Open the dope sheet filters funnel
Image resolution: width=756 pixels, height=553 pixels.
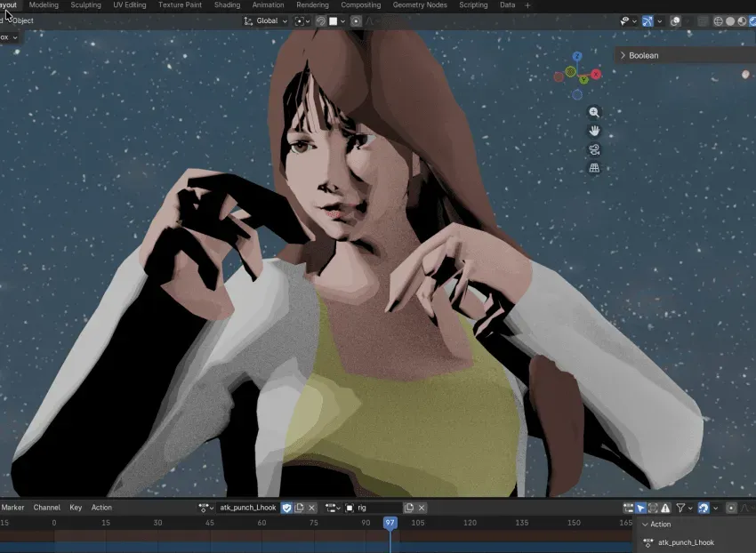[680, 508]
